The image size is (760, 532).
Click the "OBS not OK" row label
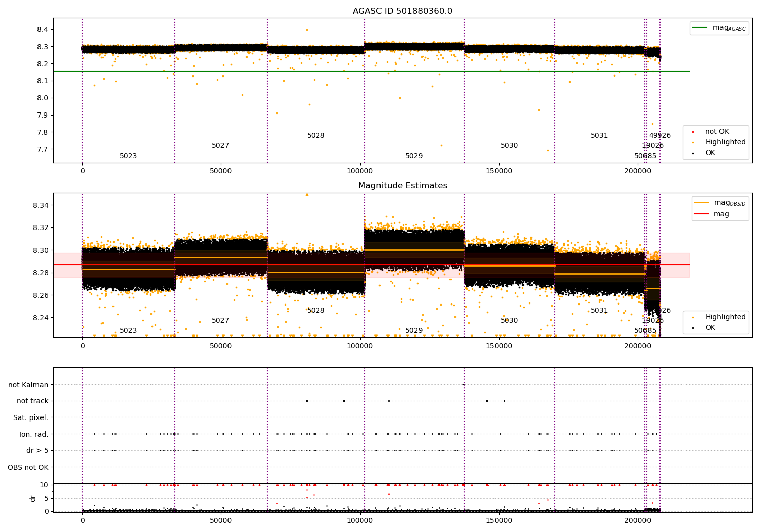(28, 467)
